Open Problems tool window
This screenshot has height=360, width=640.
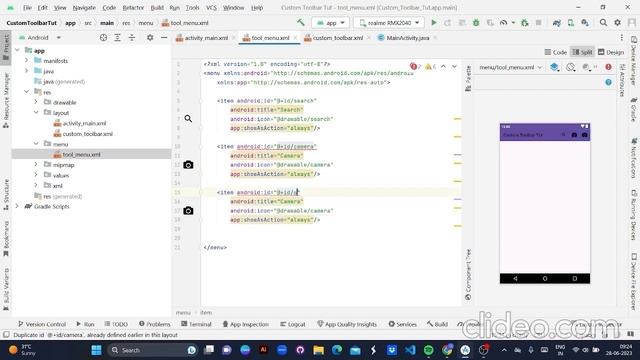(155, 324)
